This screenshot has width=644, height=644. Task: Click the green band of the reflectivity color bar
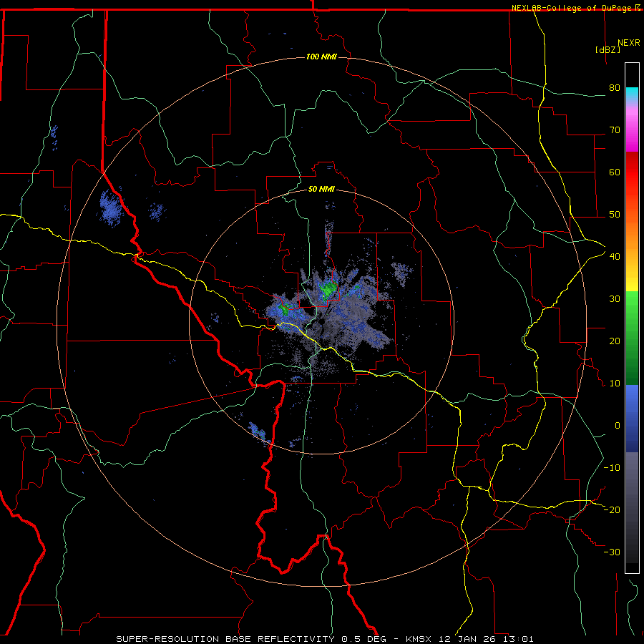coord(632,338)
